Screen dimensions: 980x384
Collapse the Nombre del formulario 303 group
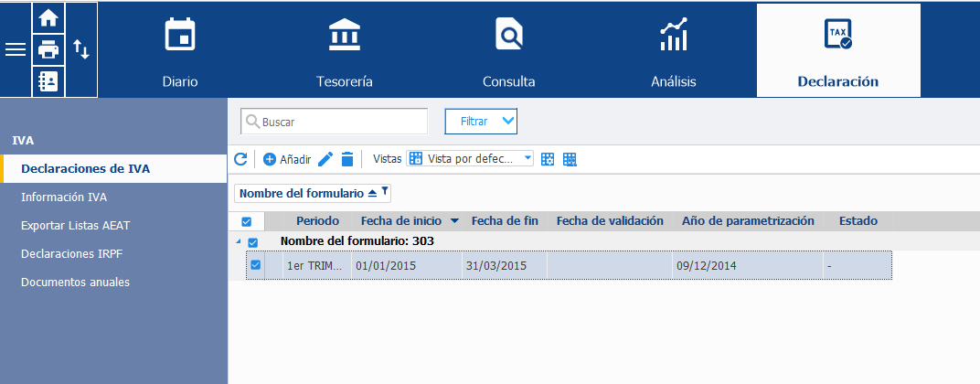[x=238, y=242]
